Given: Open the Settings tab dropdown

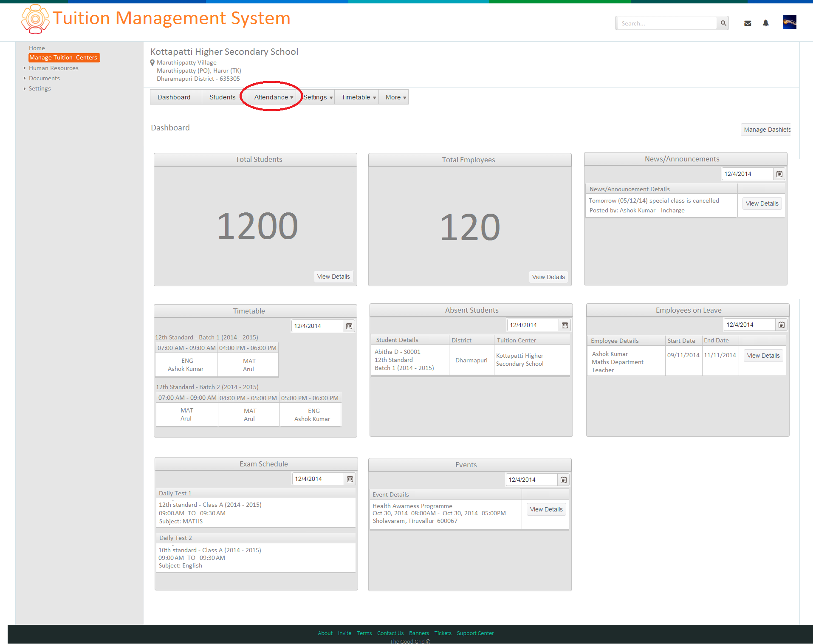Looking at the screenshot, I should tap(317, 97).
